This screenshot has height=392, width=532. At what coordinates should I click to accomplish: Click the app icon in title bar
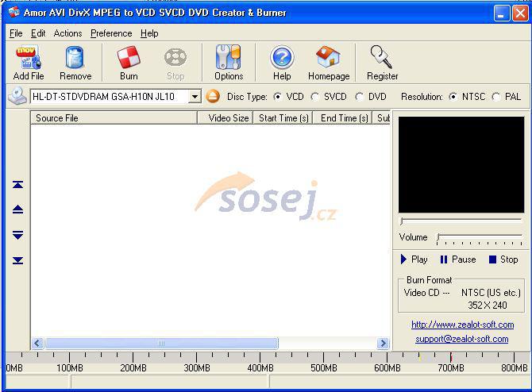tap(14, 13)
